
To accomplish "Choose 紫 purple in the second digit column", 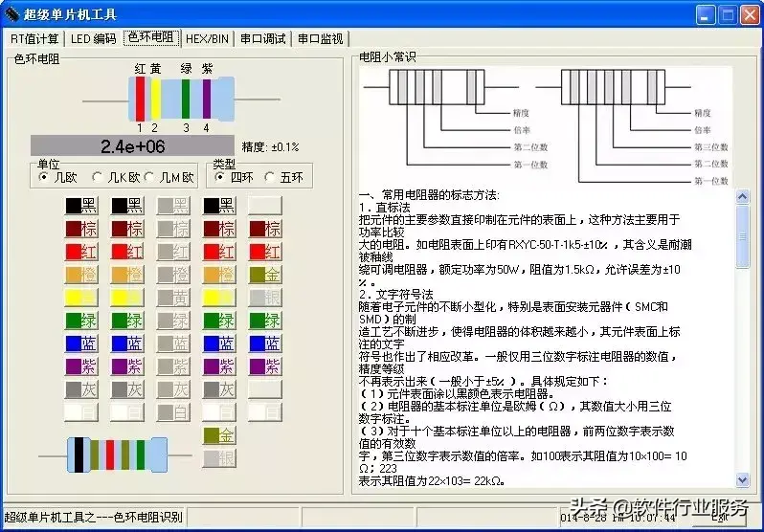I will coord(127,366).
